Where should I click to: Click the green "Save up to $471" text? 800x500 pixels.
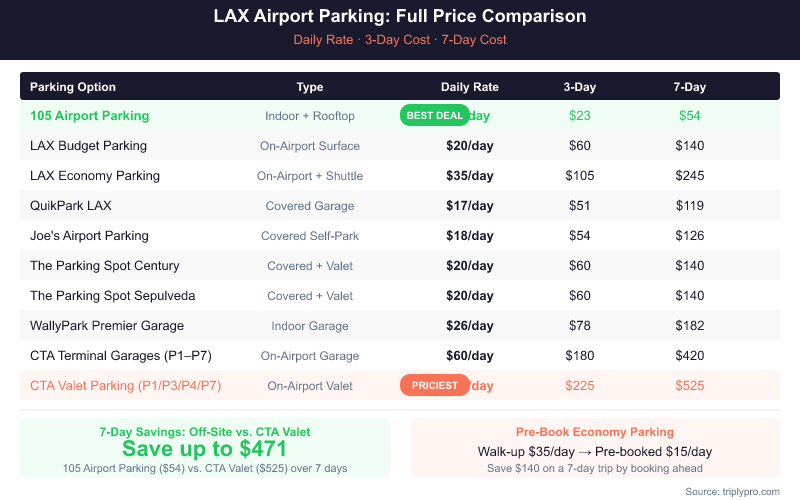205,449
